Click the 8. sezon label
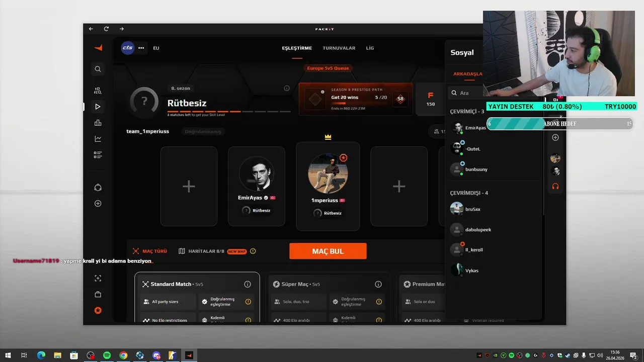This screenshot has width=644, height=362. click(x=181, y=88)
